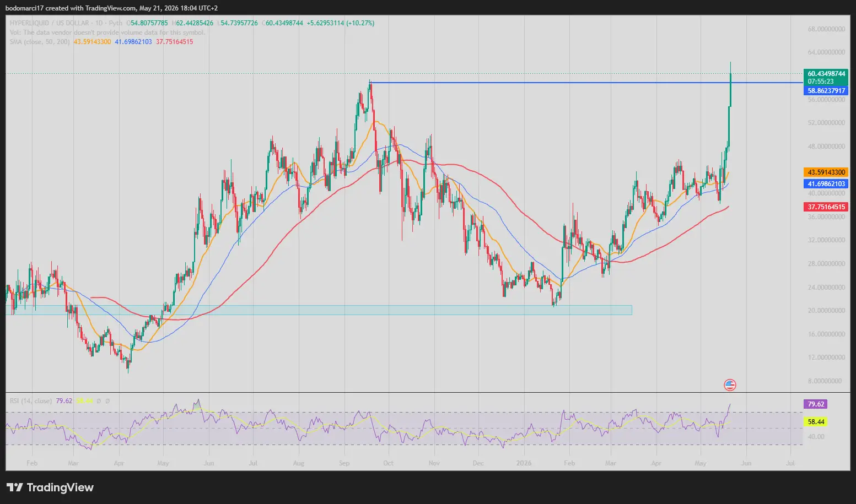The image size is (856, 504).
Task: Click the Sep label on the time axis
Action: coord(344,463)
